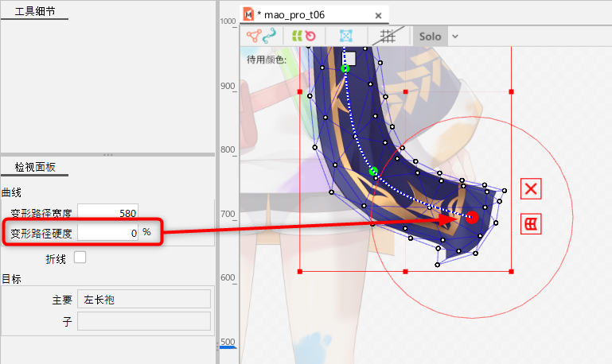Click the red spiral lasso tool icon
This screenshot has height=364, width=612.
tap(310, 36)
